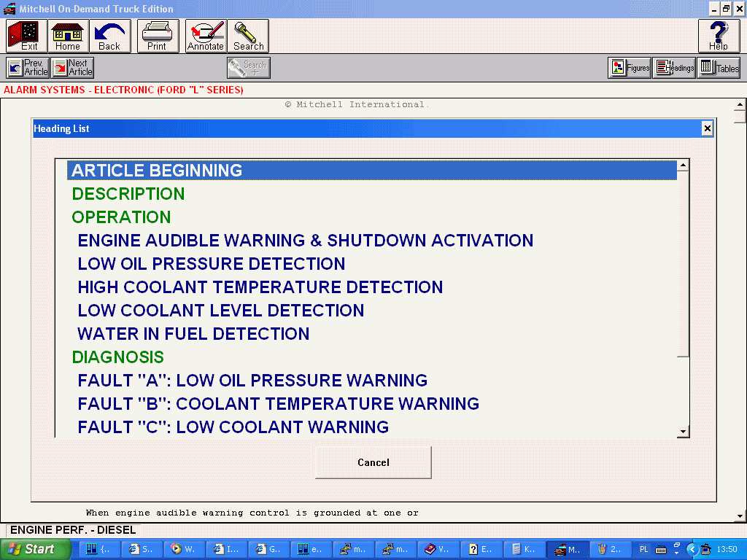Show the Tables list
747x560 pixels.
point(719,68)
